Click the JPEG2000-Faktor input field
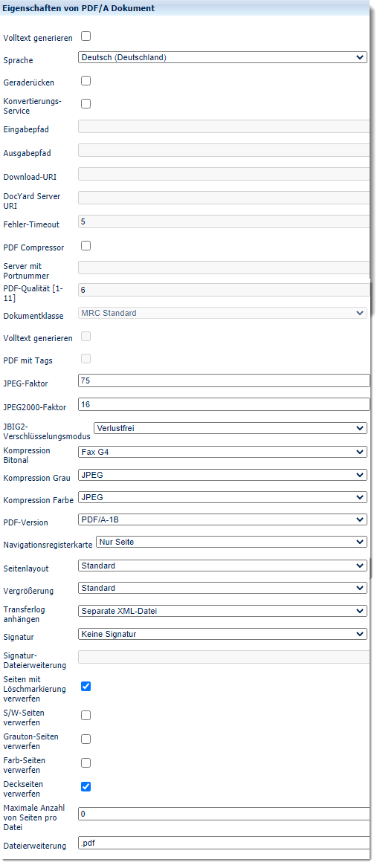This screenshot has width=377, height=868. [225, 405]
